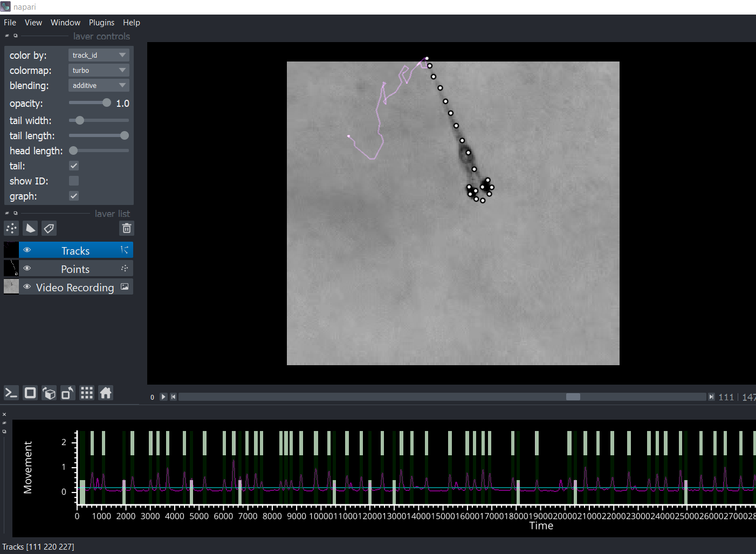756x554 pixels.
Task: Enable the show ID checkbox
Action: [x=74, y=181]
